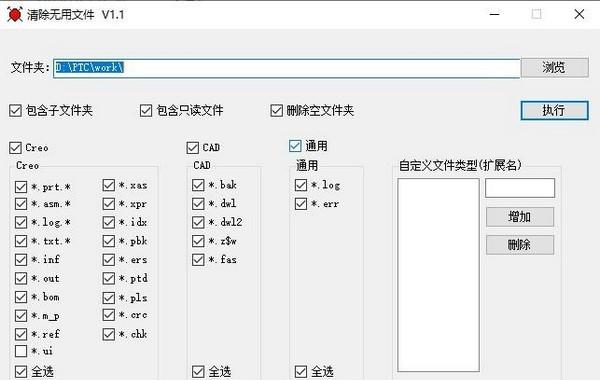
Task: Toggle the *.pls checkbox
Action: (109, 298)
